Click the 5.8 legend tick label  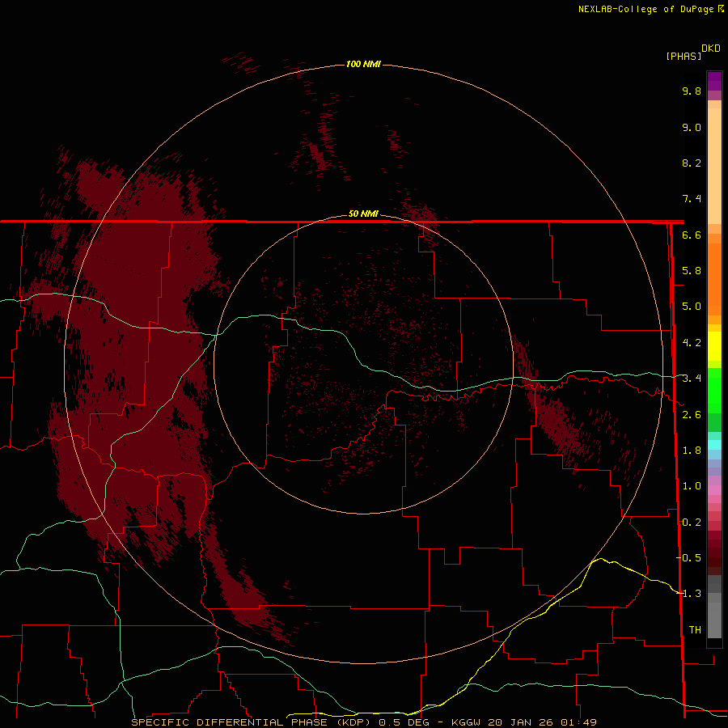[x=692, y=271]
